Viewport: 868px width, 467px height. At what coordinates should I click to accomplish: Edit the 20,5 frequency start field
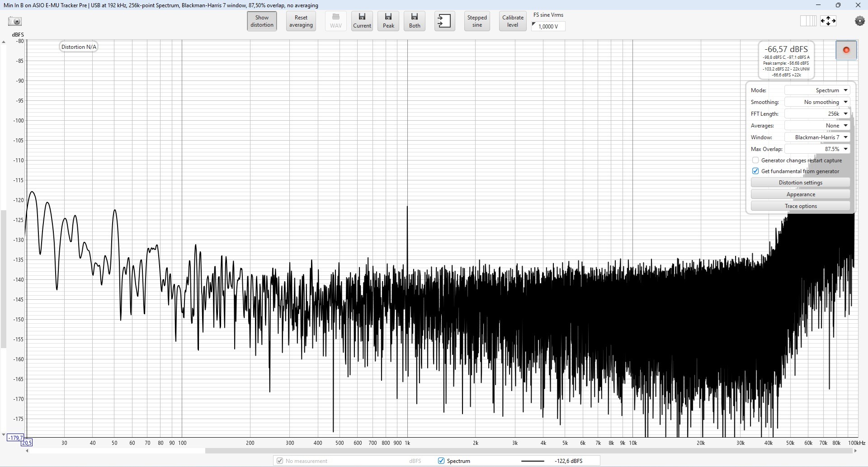point(27,443)
